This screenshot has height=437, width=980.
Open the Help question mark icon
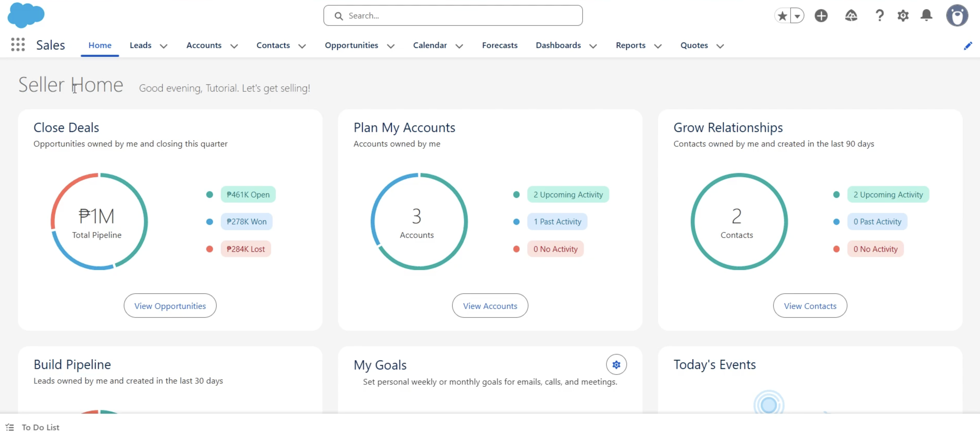coord(880,16)
